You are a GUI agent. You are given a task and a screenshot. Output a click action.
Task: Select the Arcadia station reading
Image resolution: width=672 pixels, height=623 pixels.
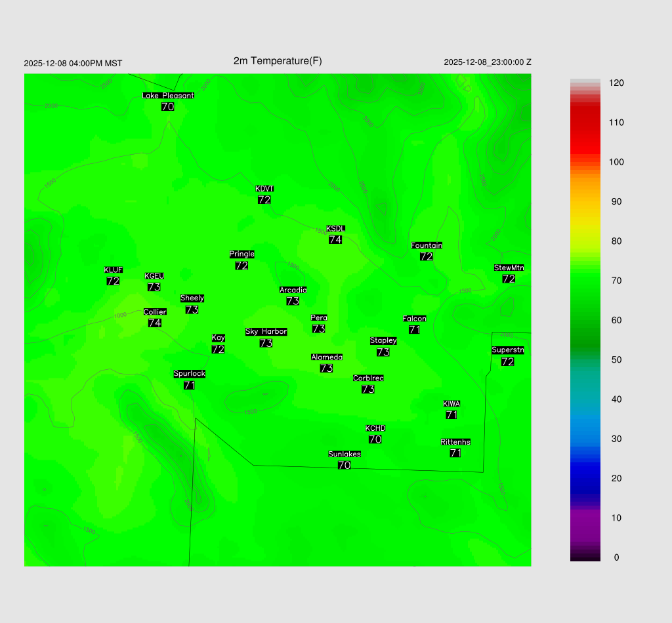[293, 301]
